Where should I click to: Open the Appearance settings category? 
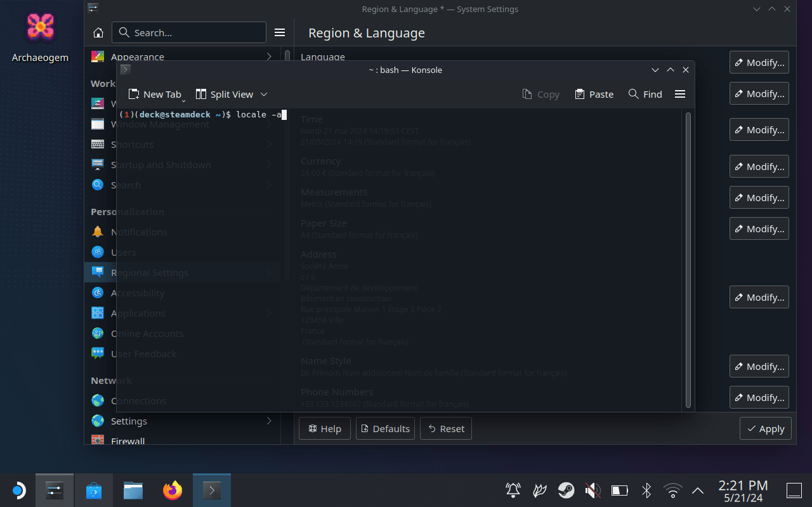182,56
